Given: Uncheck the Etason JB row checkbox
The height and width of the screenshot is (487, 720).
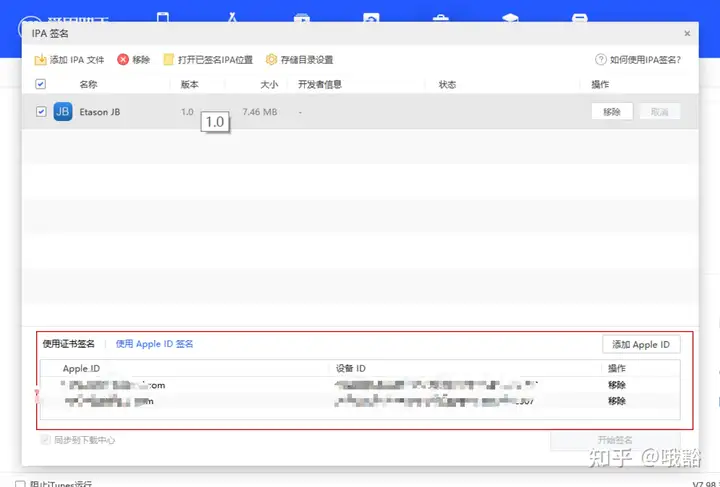Looking at the screenshot, I should [41, 112].
